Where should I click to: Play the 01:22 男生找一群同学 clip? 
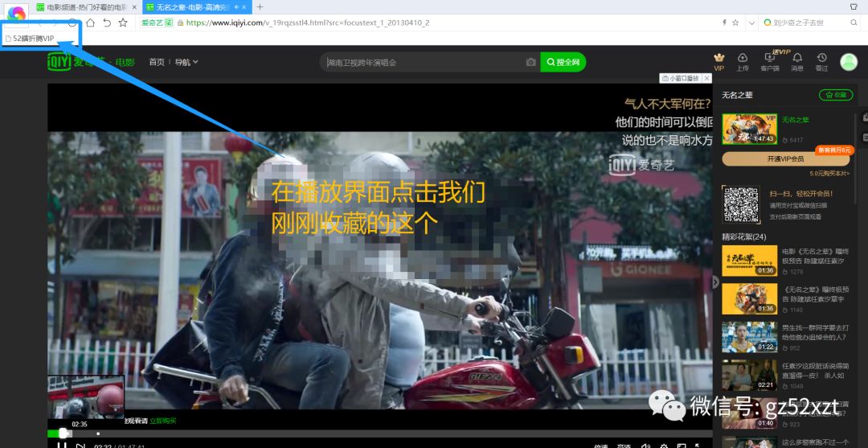point(750,337)
